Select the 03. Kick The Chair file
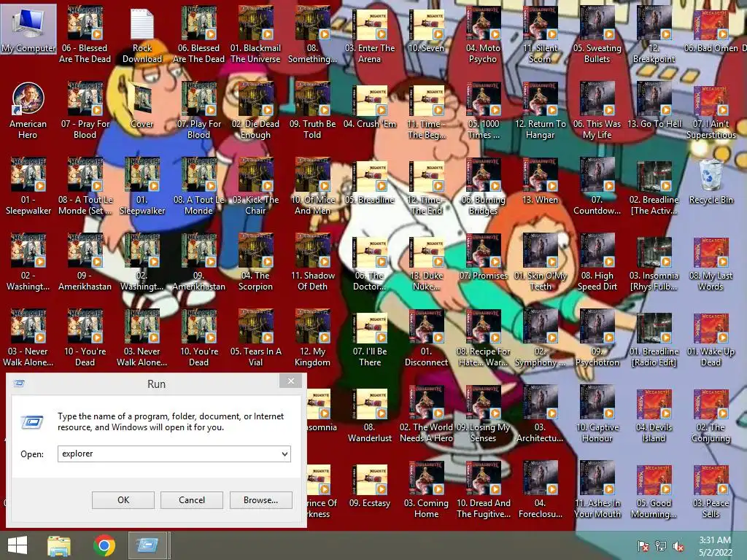 [256, 186]
